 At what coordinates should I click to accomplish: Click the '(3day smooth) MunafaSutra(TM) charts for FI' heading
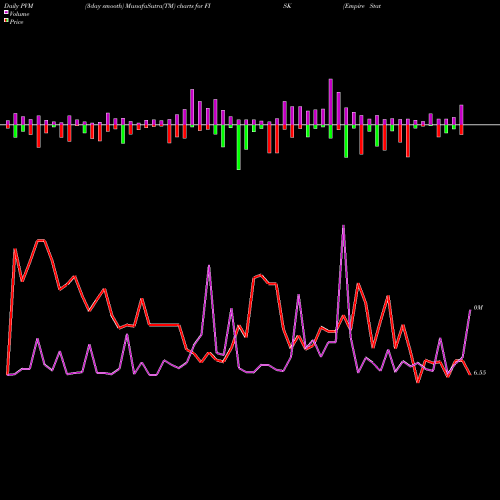pos(148,6)
